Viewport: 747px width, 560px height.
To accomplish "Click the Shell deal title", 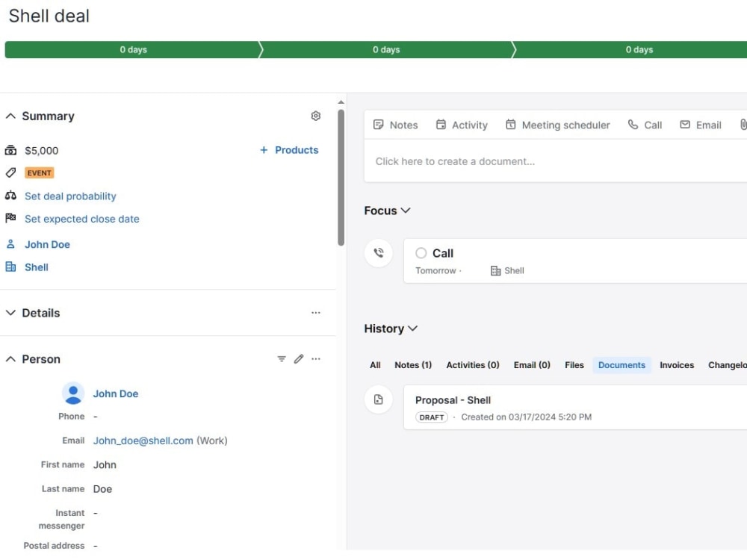I will tap(49, 16).
